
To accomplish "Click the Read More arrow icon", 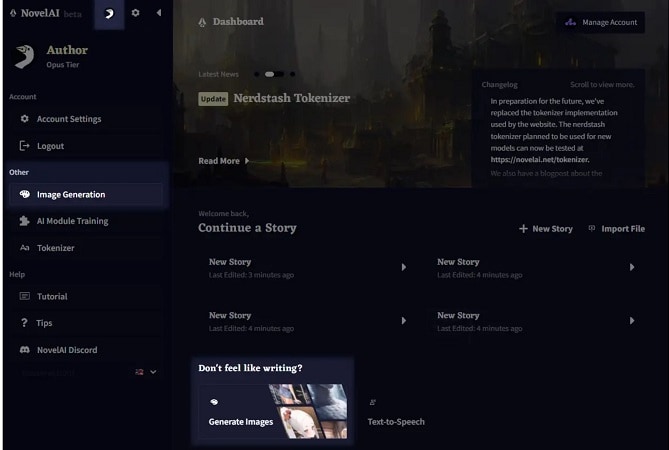I will [x=247, y=161].
